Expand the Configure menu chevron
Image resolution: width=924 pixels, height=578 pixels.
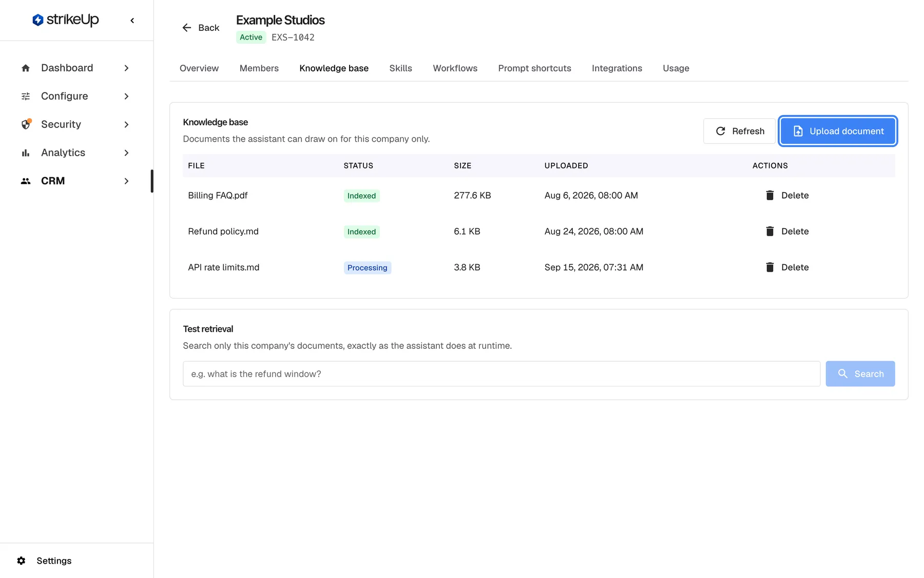pyautogui.click(x=126, y=96)
